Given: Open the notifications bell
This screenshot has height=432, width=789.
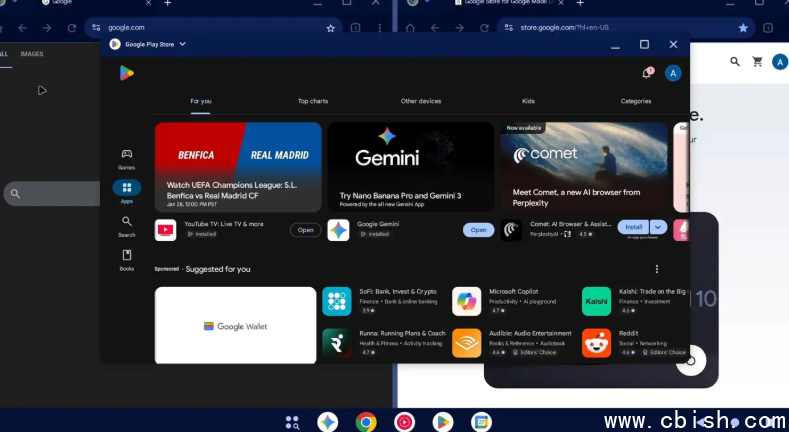Looking at the screenshot, I should point(647,73).
